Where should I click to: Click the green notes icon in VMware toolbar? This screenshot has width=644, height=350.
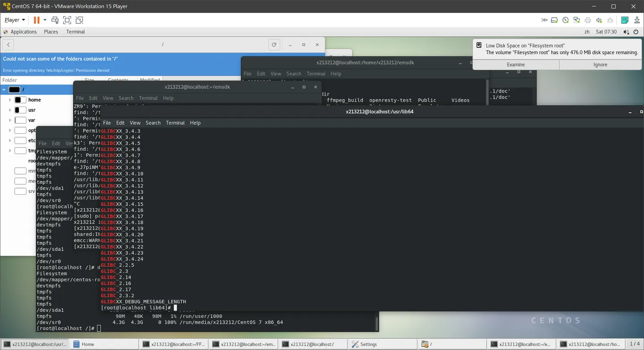pyautogui.click(x=625, y=20)
